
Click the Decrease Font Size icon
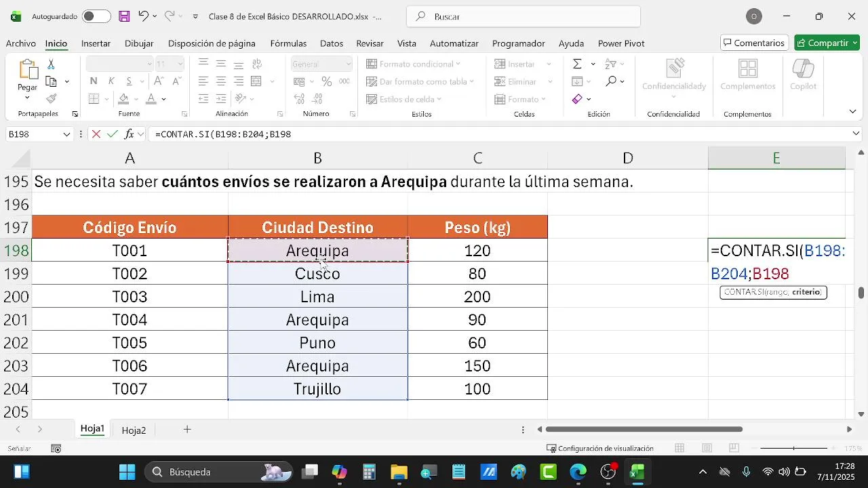tap(177, 81)
